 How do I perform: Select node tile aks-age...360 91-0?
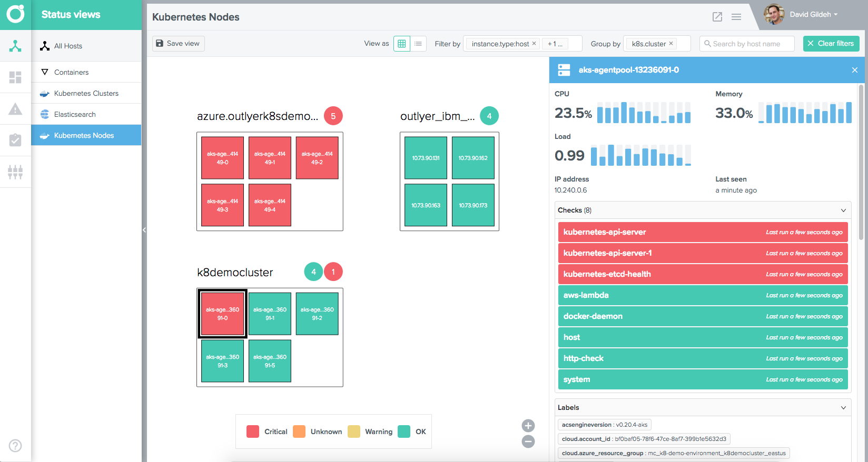point(222,314)
